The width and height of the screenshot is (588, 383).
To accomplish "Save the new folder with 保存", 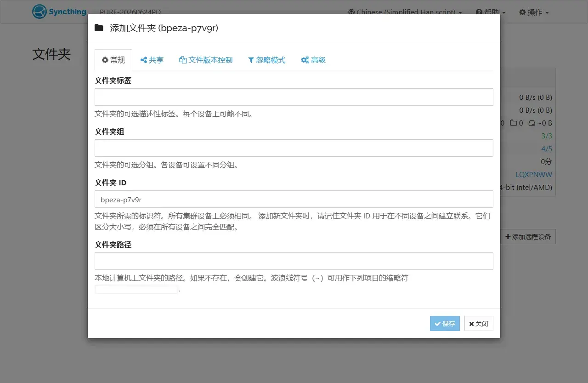I will coord(445,323).
